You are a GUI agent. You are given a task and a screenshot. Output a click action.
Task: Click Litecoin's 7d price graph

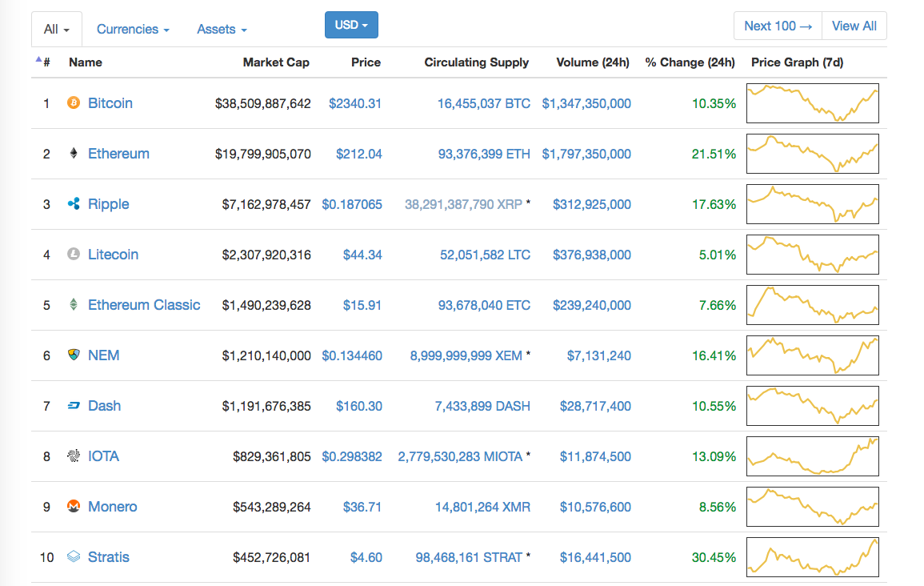click(813, 254)
